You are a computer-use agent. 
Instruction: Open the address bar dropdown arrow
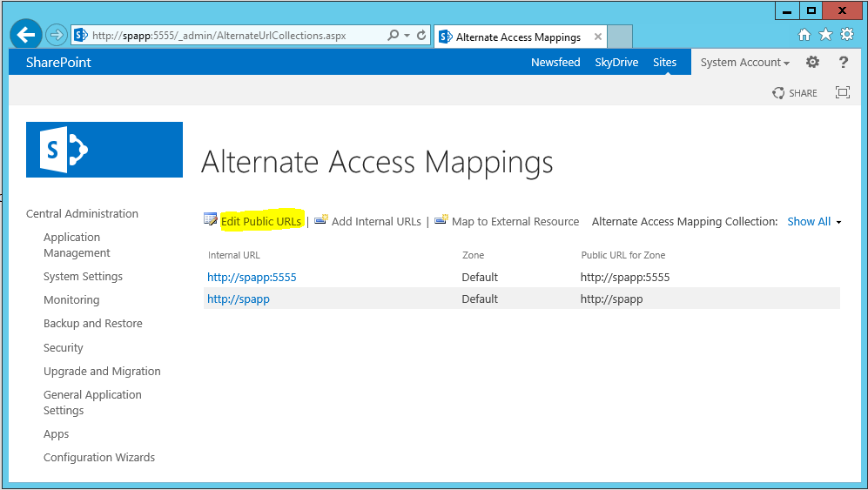[x=407, y=36]
